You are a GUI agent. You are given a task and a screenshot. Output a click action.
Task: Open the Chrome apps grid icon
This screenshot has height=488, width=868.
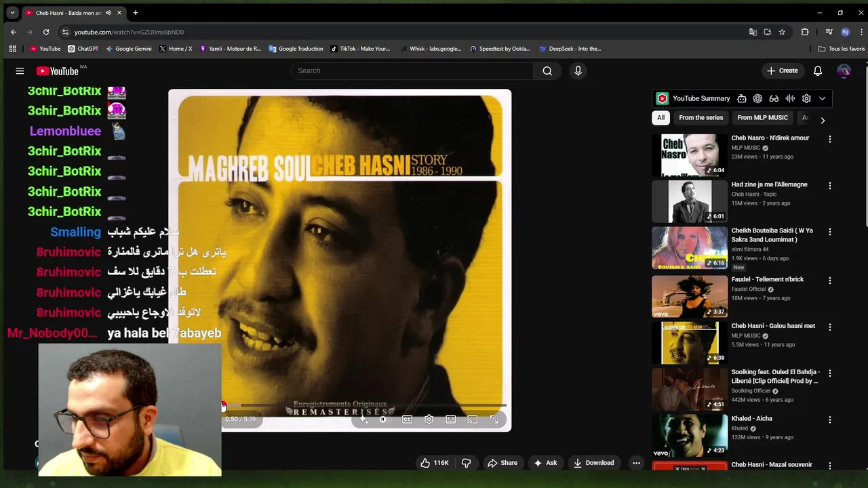tap(12, 49)
